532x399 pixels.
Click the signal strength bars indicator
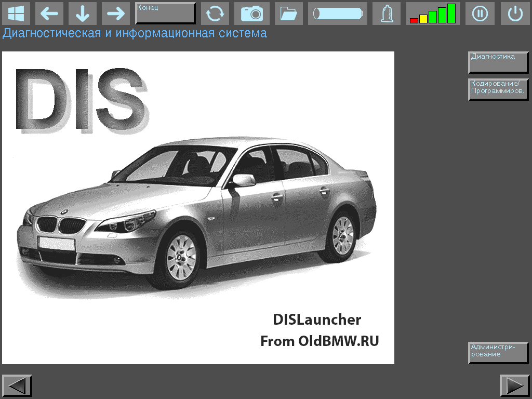(432, 14)
